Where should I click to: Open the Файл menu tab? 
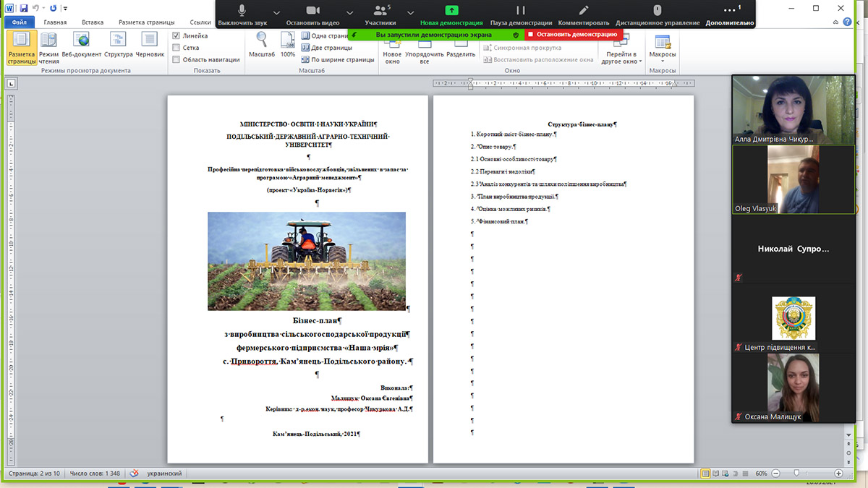[19, 22]
